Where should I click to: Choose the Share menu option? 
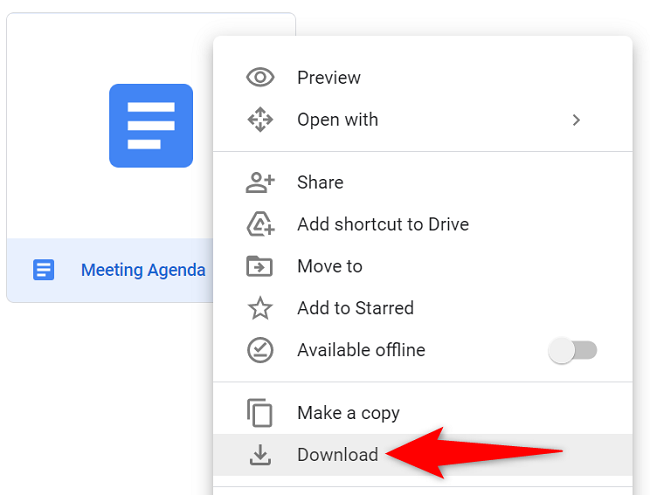(x=423, y=182)
